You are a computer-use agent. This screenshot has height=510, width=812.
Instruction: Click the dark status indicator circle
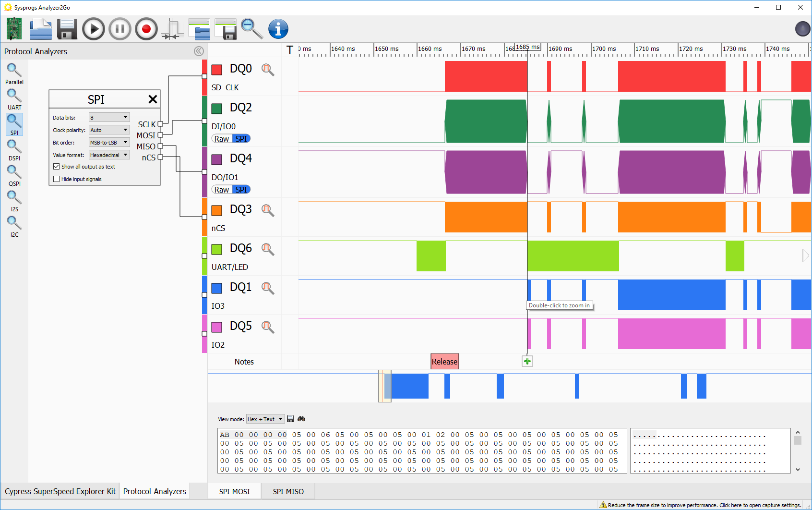click(802, 29)
